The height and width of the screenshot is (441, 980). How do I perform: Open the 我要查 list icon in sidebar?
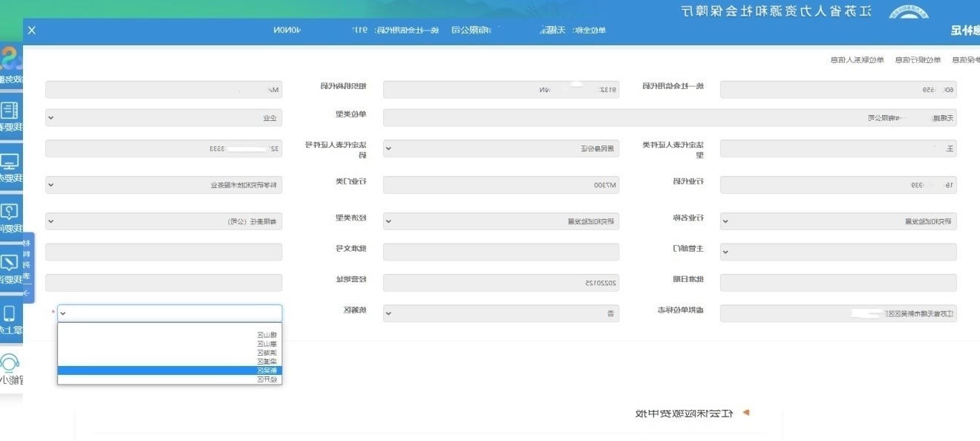(x=10, y=111)
